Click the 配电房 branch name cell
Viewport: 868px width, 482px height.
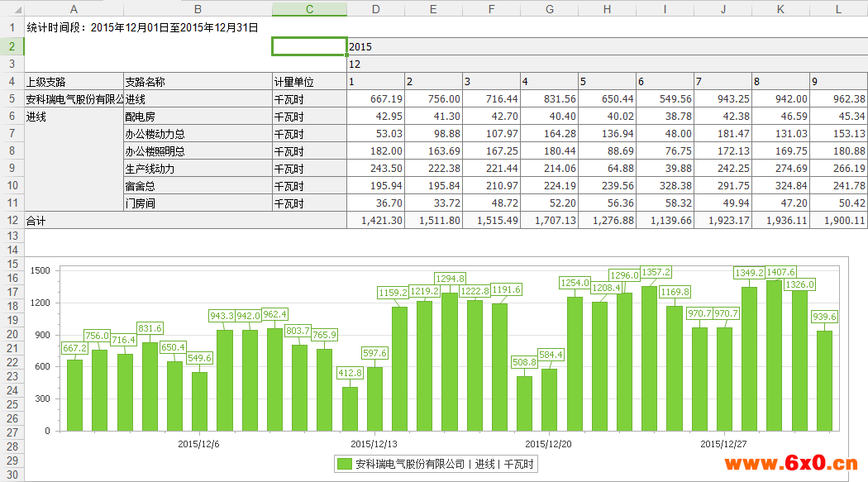pyautogui.click(x=198, y=117)
